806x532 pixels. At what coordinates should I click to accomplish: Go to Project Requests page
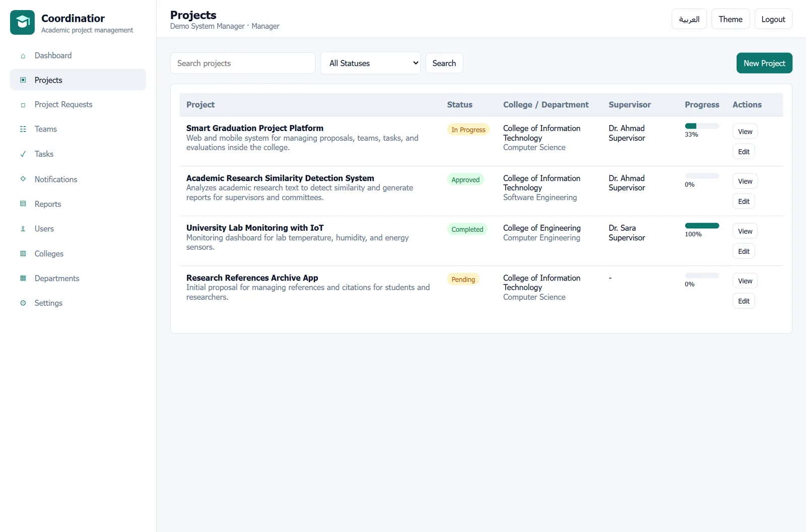point(78,104)
